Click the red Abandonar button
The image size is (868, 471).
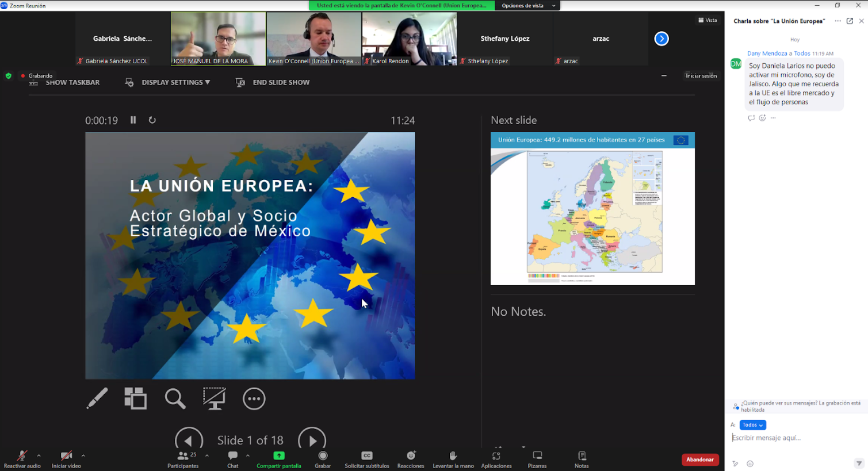(700, 459)
